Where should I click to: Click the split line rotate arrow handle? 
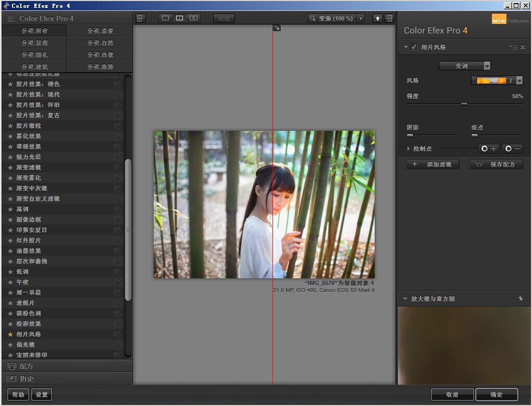[277, 28]
